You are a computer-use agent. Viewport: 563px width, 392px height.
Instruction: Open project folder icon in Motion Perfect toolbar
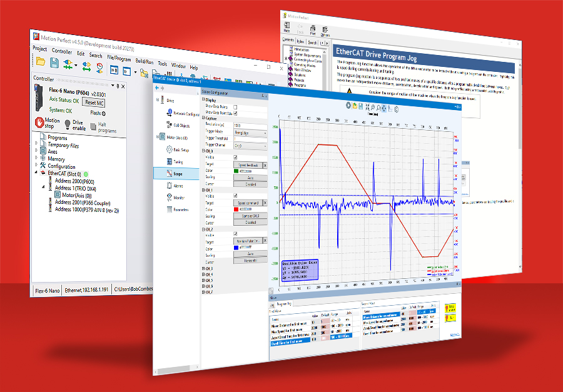coord(40,61)
